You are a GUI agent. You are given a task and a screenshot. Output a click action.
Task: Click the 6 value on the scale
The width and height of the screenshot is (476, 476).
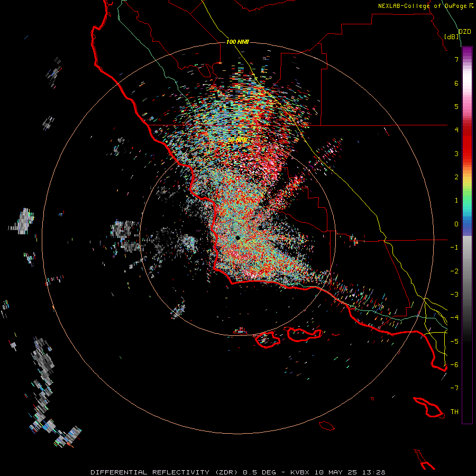[456, 83]
